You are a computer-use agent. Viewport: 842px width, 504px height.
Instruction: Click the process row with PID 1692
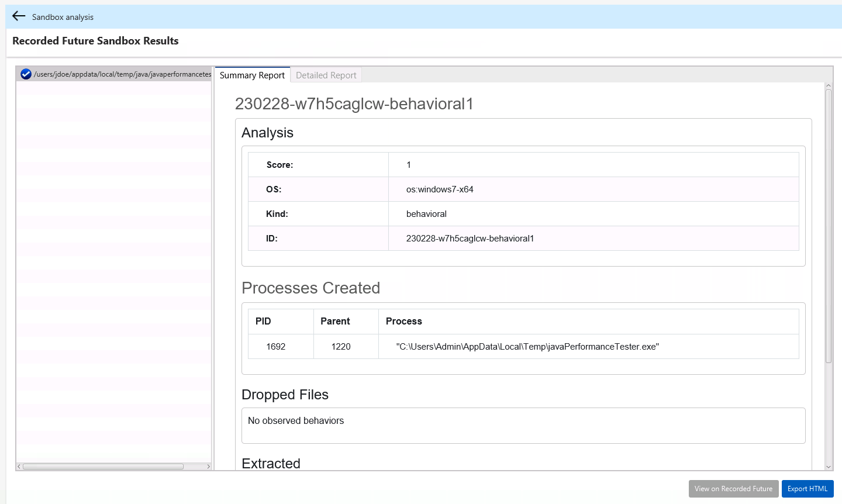523,346
